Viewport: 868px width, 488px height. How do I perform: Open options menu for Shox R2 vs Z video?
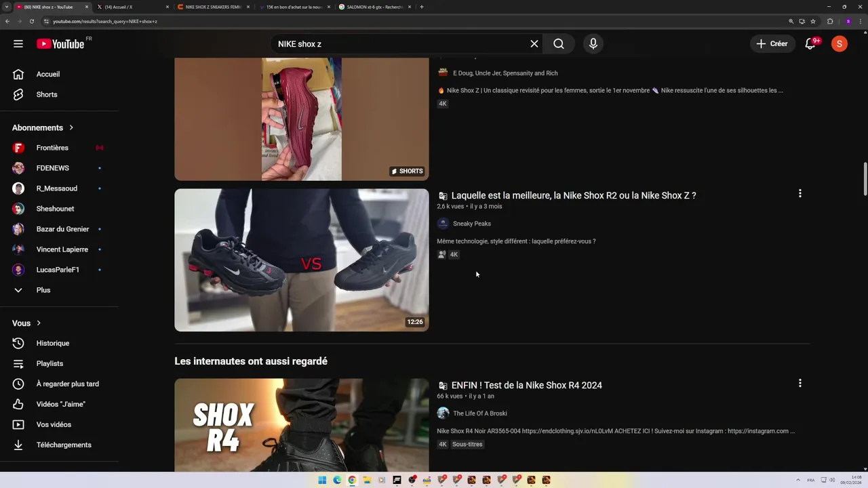[800, 193]
